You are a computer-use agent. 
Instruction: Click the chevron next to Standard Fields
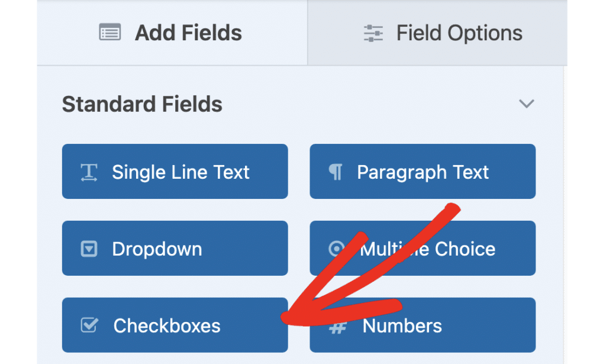[527, 103]
